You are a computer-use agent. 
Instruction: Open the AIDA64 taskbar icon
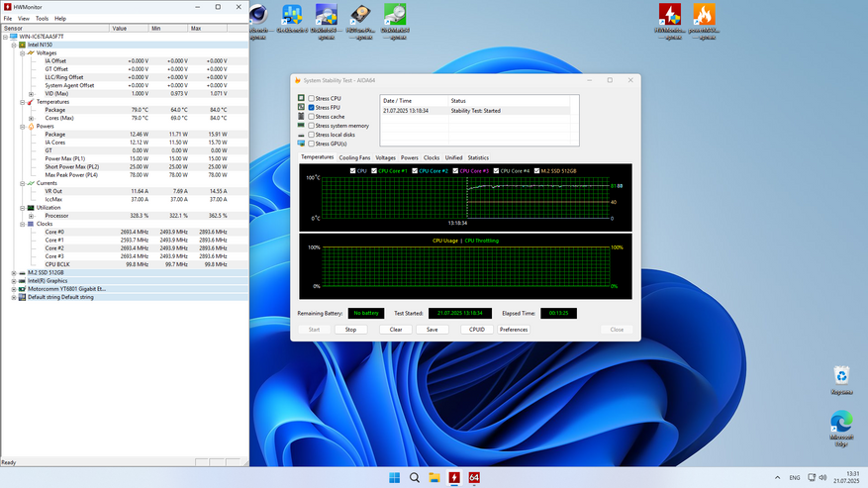pyautogui.click(x=473, y=477)
